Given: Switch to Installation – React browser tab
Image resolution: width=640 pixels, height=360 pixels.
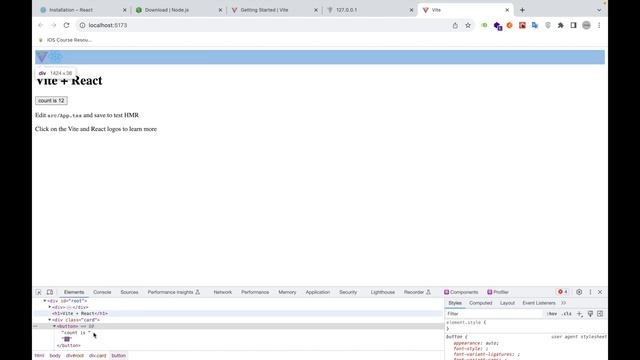Looking at the screenshot, I should coord(82,10).
